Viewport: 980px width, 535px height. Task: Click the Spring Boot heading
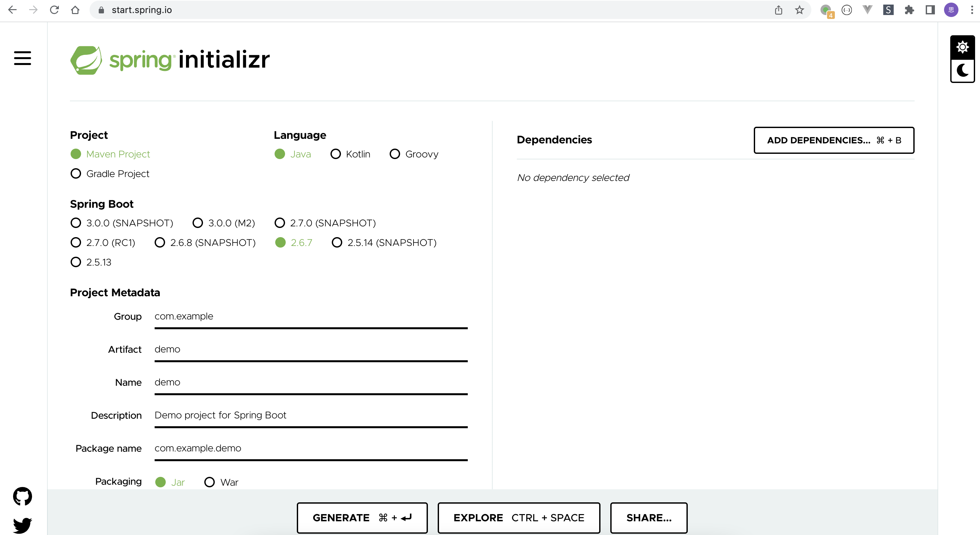coord(102,204)
